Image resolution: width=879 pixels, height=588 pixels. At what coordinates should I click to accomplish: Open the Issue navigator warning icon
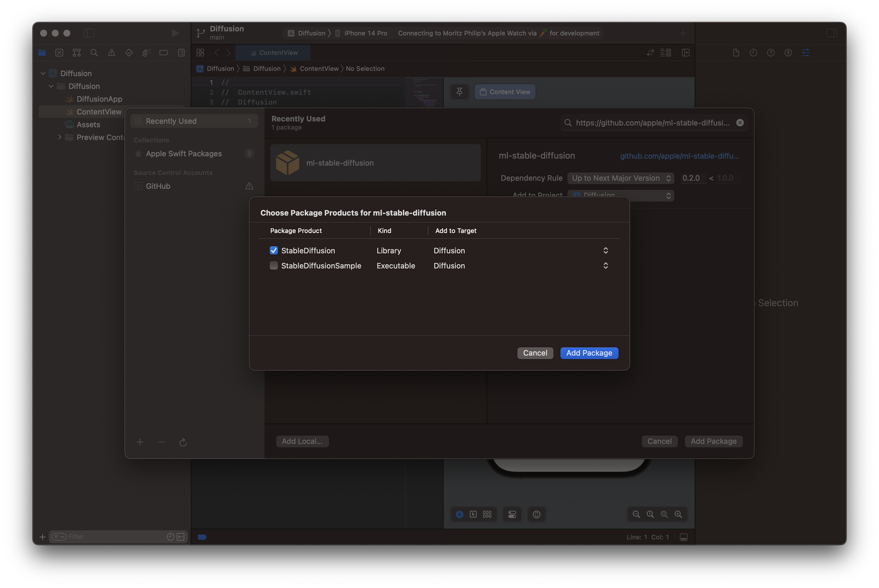[112, 53]
